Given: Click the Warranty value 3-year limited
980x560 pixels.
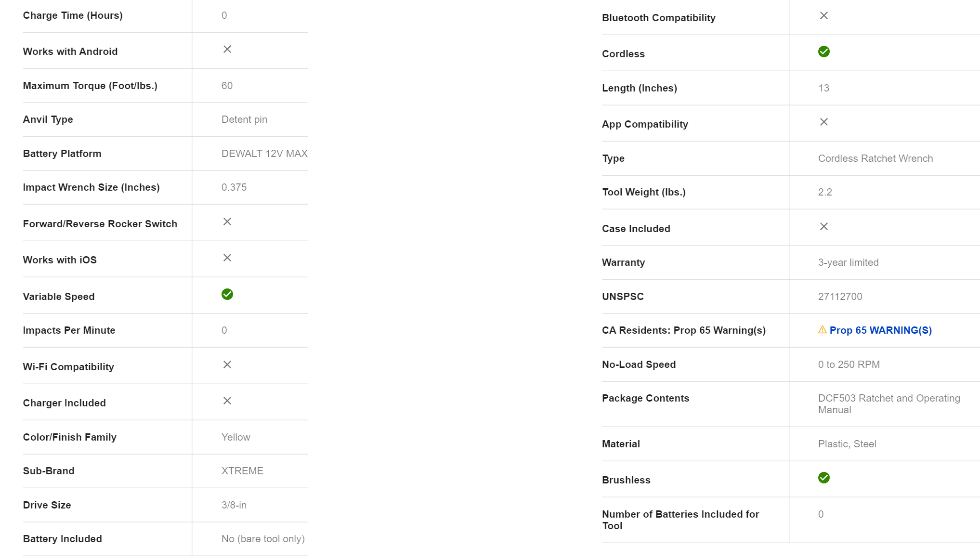Looking at the screenshot, I should point(848,262).
